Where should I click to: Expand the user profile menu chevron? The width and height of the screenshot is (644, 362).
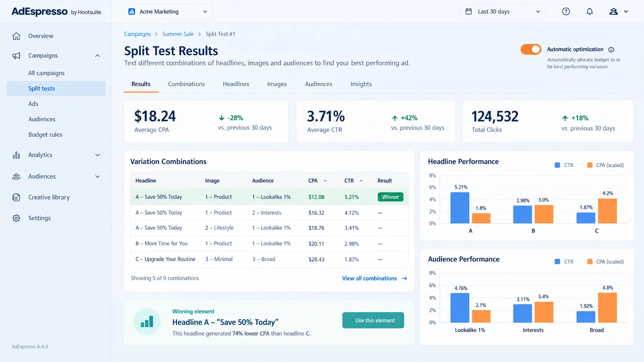[626, 11]
